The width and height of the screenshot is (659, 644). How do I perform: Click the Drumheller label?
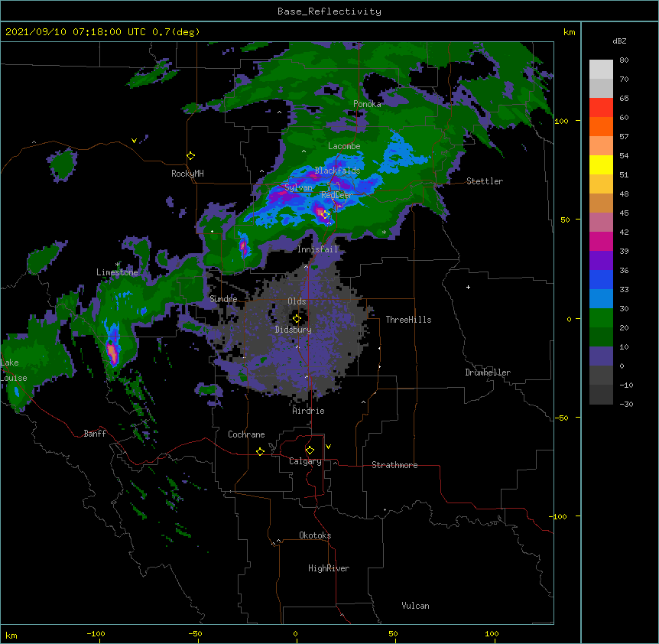[488, 372]
